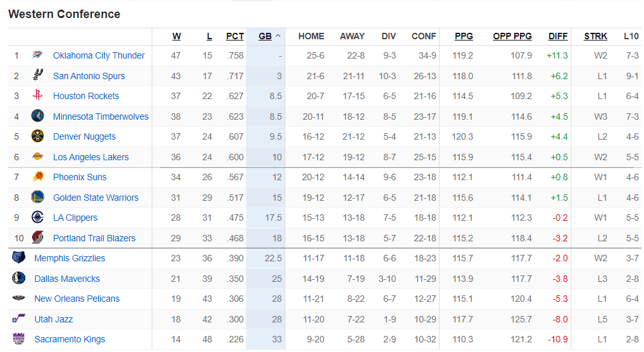Click the Denver Nuggets logo icon
Image resolution: width=644 pixels, height=352 pixels.
(x=37, y=136)
